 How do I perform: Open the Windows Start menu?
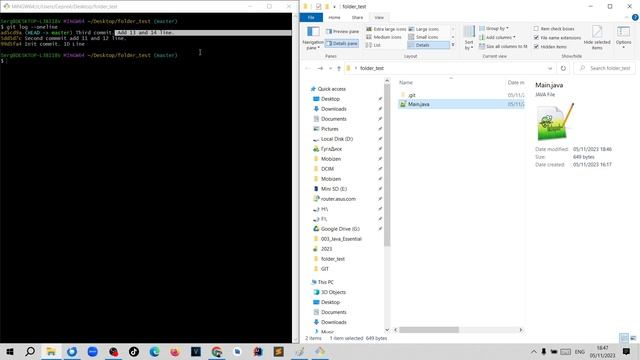[x=10, y=351]
